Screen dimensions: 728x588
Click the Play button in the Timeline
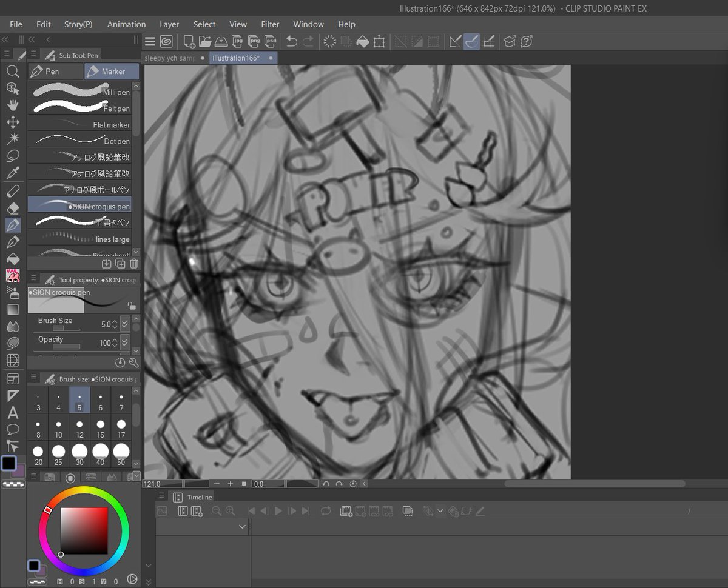(278, 511)
